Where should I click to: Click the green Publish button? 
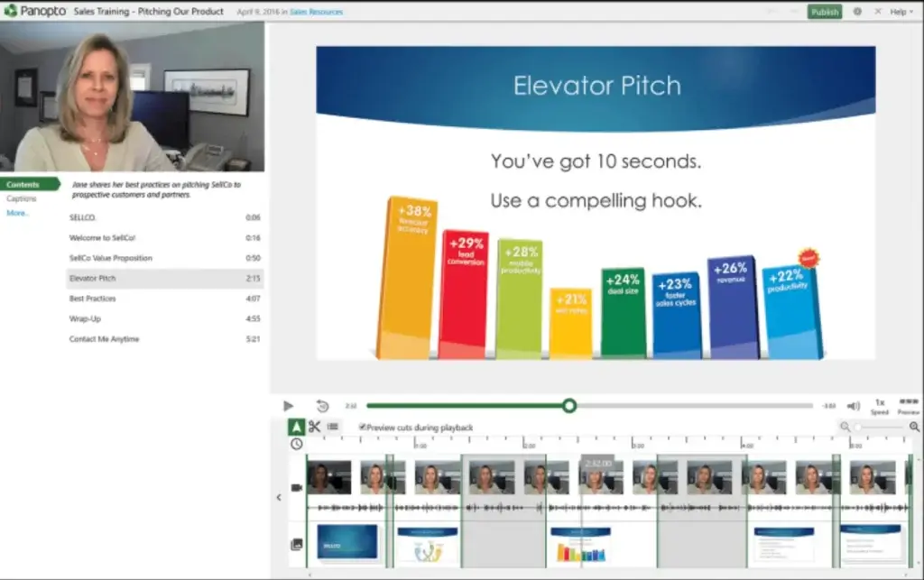pos(825,12)
